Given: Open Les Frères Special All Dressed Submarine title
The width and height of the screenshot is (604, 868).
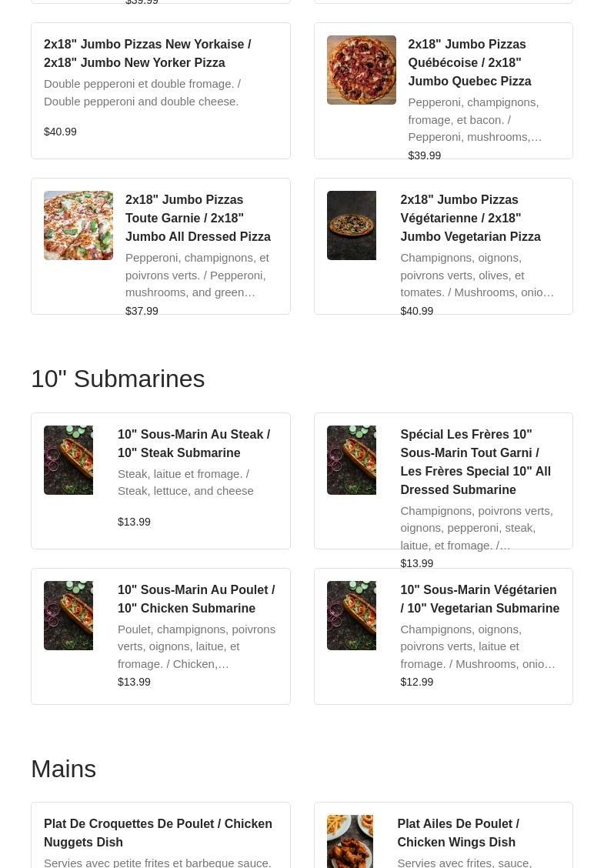Looking at the screenshot, I should point(476,462).
